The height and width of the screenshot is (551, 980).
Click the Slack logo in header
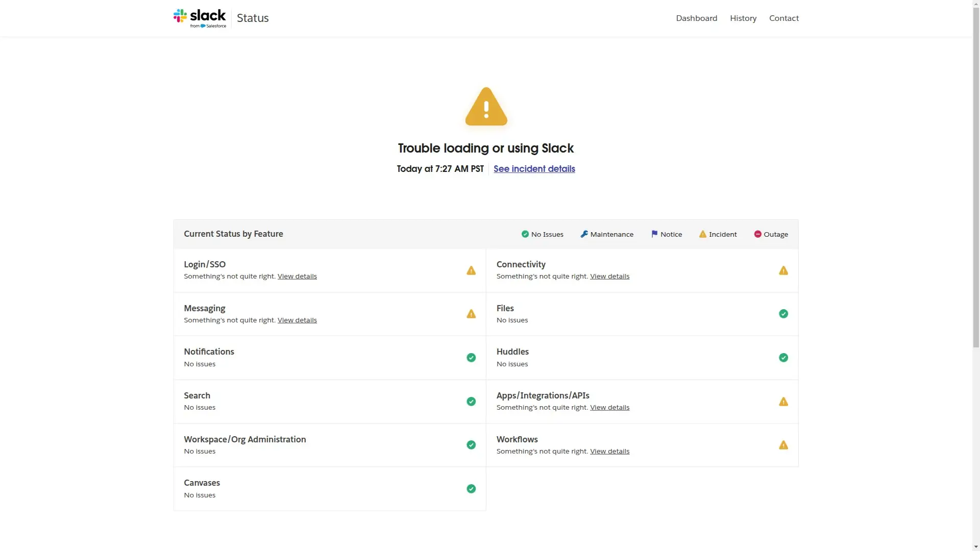(200, 18)
